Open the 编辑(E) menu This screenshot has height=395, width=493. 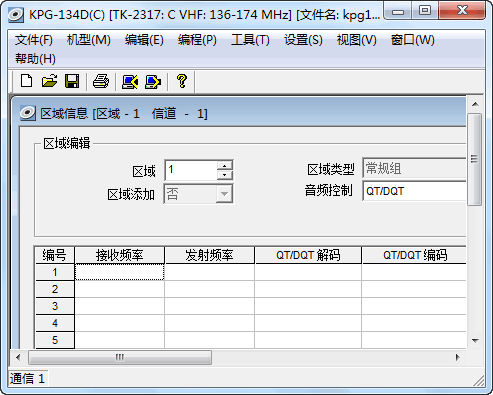point(144,40)
